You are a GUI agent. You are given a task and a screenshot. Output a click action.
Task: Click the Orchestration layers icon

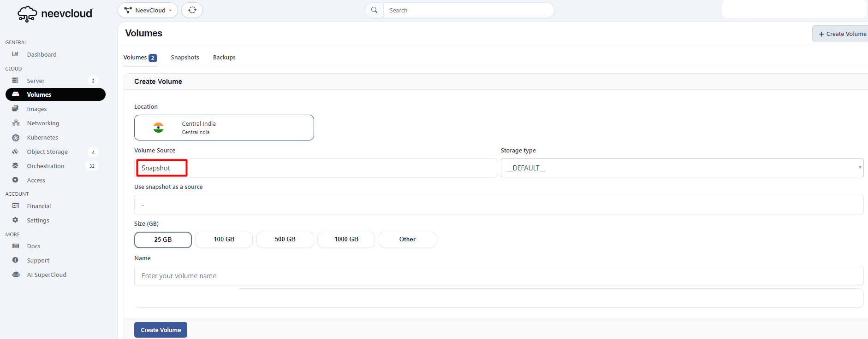point(16,166)
